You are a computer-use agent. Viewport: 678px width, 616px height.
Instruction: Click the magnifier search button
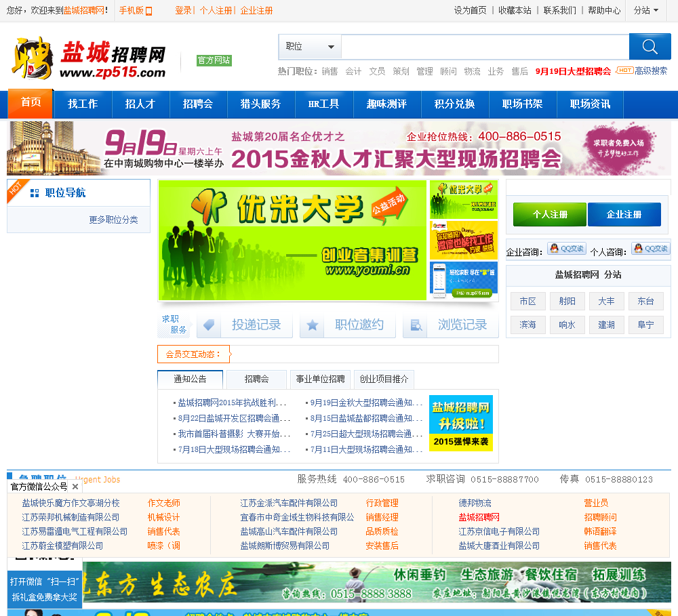tap(650, 46)
